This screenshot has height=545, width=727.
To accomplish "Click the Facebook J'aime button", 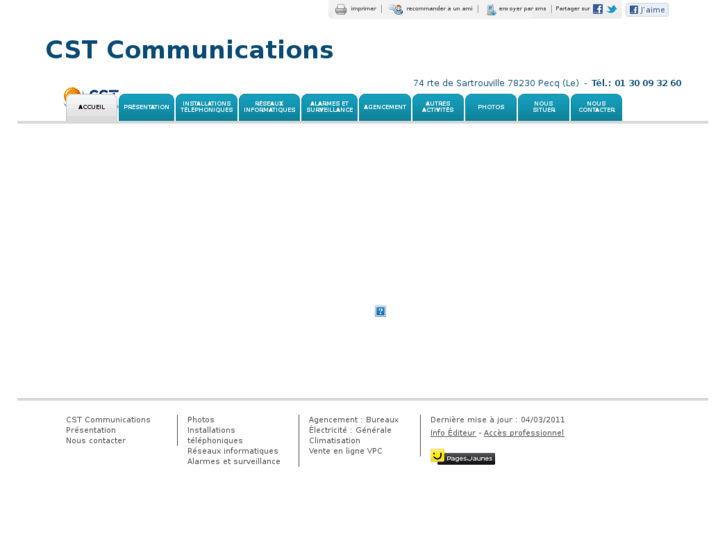I will [x=647, y=10].
